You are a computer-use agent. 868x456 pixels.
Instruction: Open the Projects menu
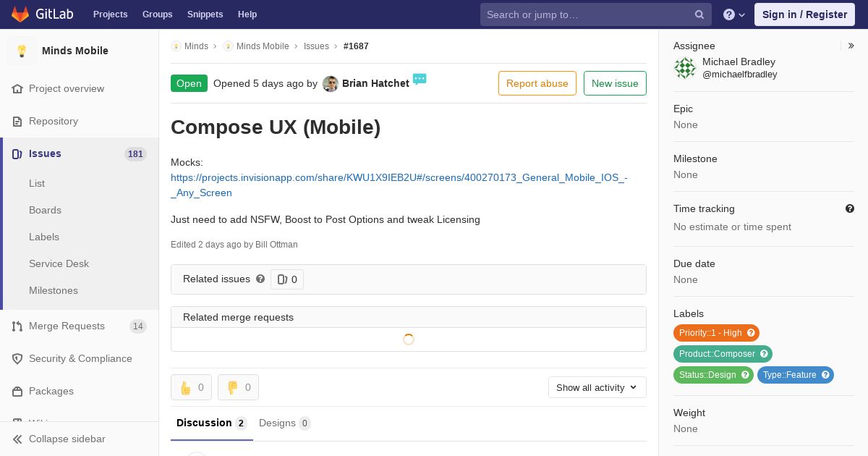tap(111, 14)
